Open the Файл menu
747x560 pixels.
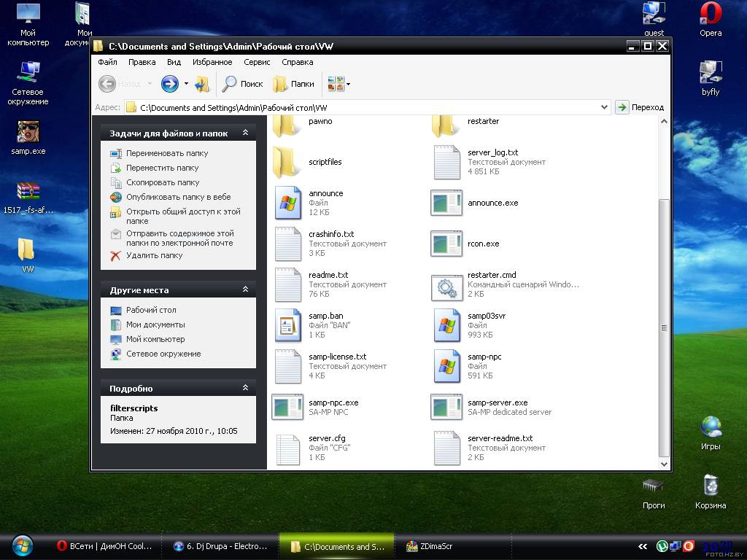pyautogui.click(x=108, y=62)
